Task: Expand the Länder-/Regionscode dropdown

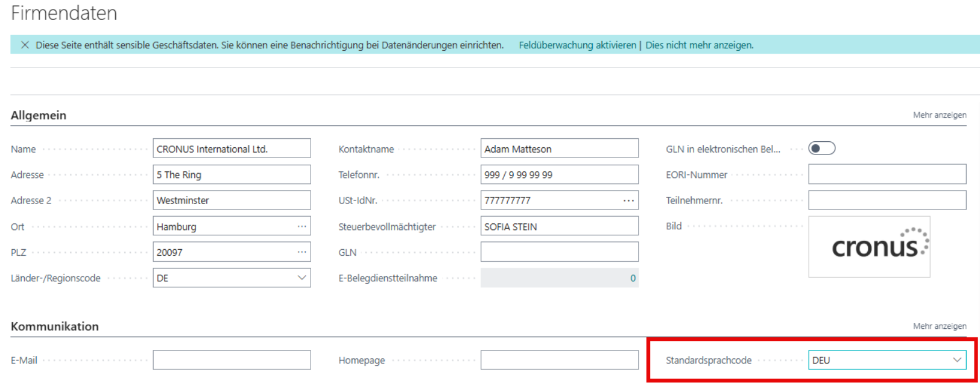Action: tap(302, 278)
